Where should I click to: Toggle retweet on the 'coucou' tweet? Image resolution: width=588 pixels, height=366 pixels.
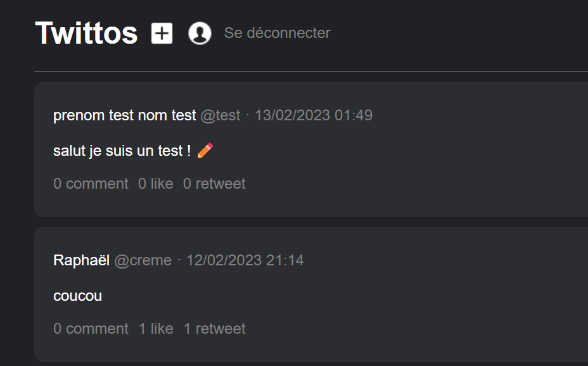point(214,329)
